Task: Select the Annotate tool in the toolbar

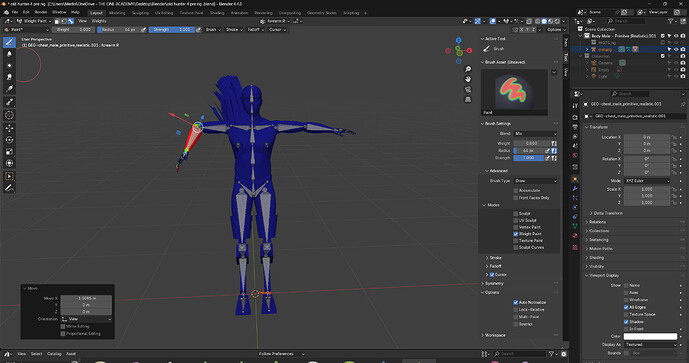Action: point(9,188)
